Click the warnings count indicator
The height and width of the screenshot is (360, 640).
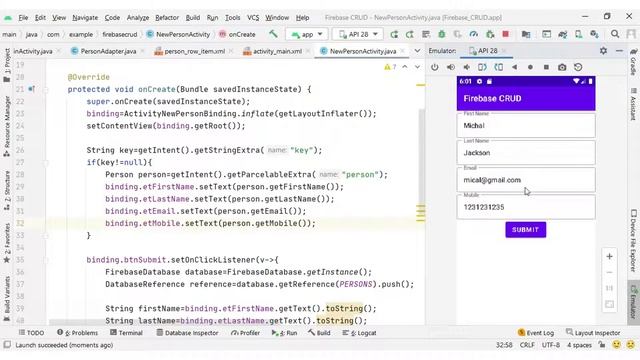coord(390,67)
